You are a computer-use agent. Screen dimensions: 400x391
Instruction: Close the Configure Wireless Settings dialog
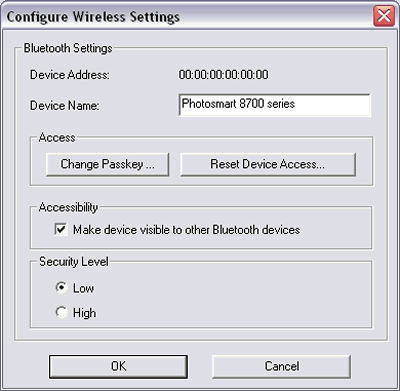(x=384, y=16)
